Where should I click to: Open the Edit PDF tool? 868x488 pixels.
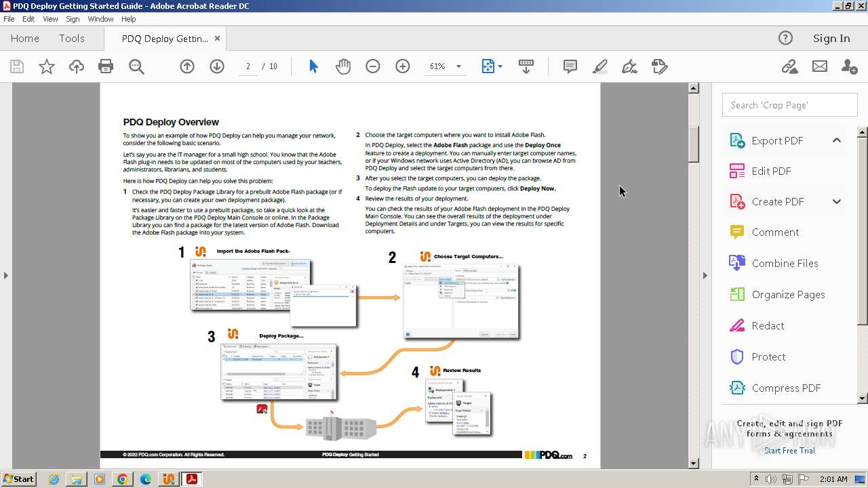[771, 171]
